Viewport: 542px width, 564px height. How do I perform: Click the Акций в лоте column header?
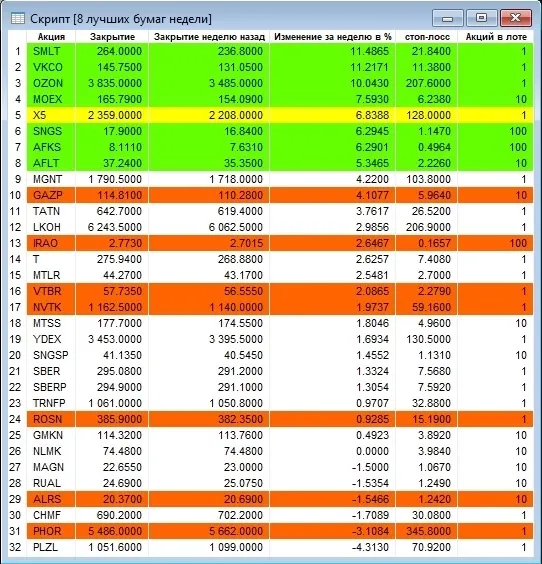coord(496,37)
